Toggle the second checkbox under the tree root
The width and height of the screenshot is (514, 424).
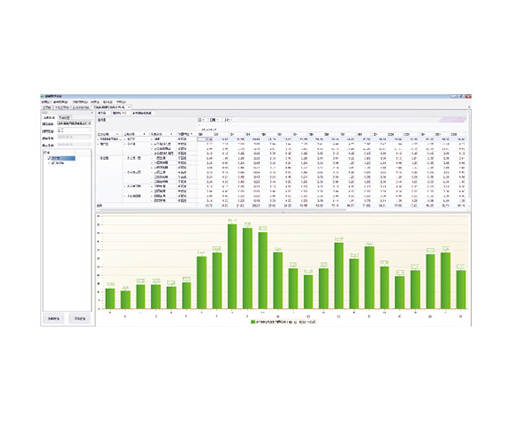pos(53,163)
